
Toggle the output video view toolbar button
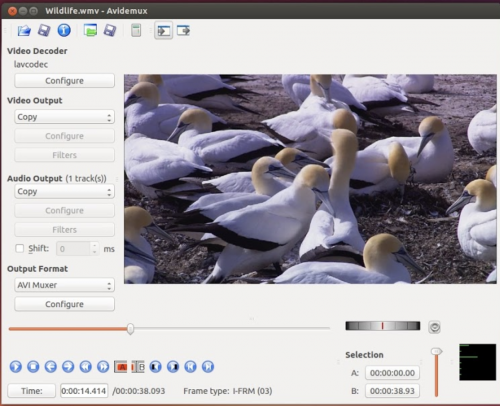coord(183,31)
